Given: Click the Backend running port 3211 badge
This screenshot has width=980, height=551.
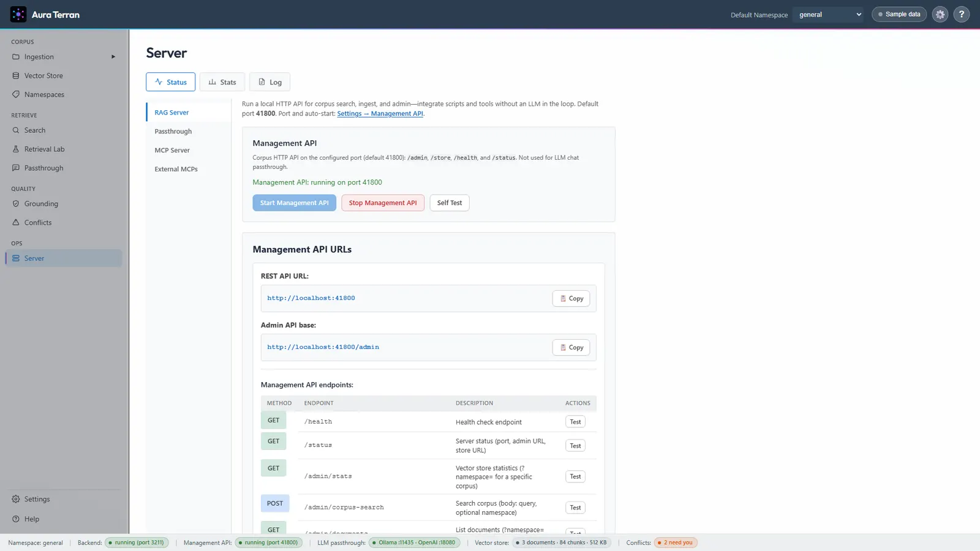Looking at the screenshot, I should tap(137, 542).
